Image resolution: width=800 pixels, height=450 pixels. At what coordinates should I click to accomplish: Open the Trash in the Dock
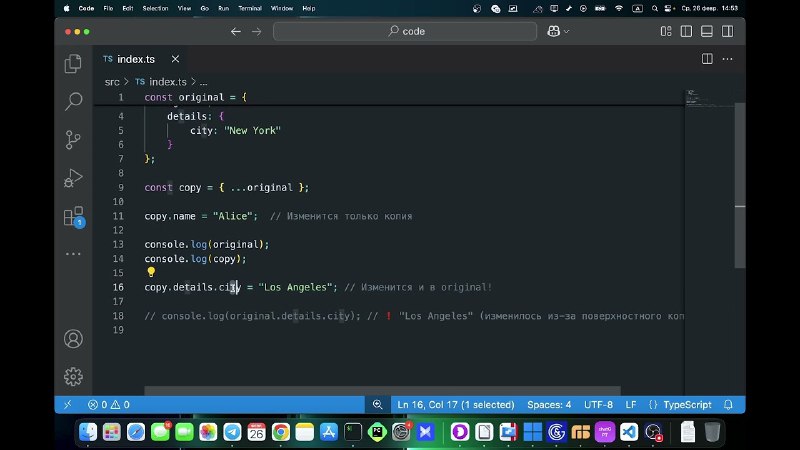(x=712, y=432)
